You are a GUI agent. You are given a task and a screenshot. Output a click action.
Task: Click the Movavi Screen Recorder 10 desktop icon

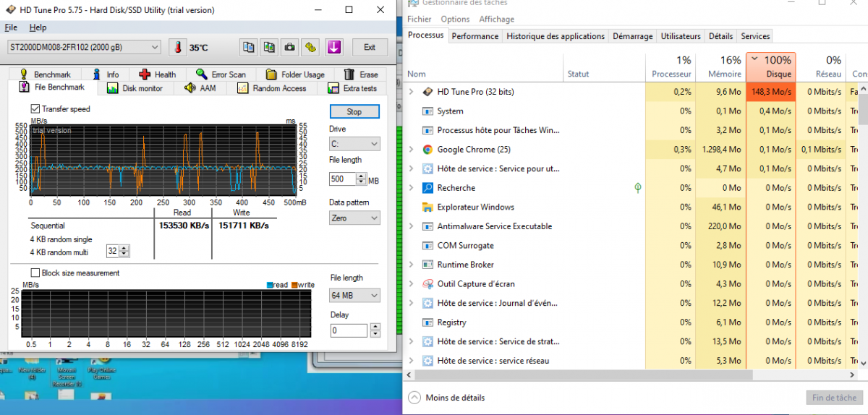68,372
